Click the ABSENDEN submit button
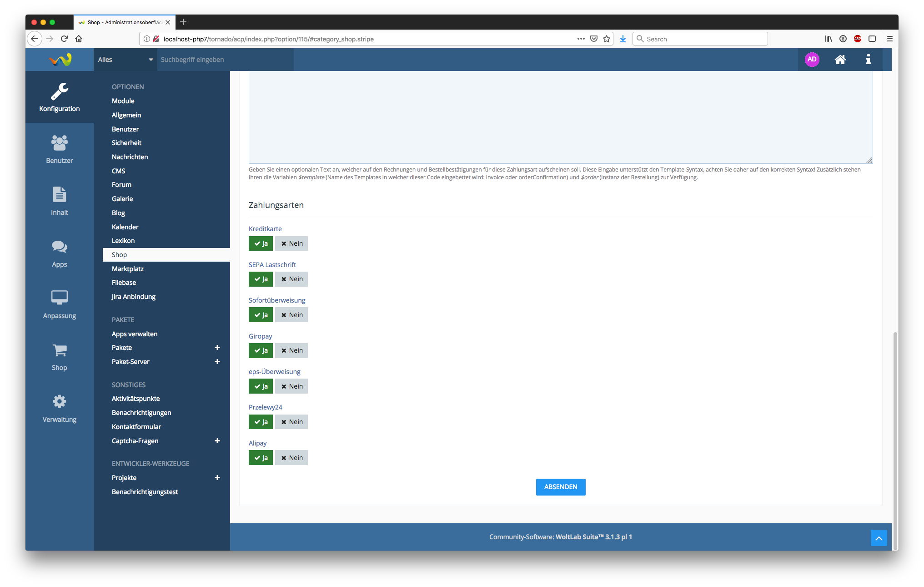924x587 pixels. (x=561, y=487)
